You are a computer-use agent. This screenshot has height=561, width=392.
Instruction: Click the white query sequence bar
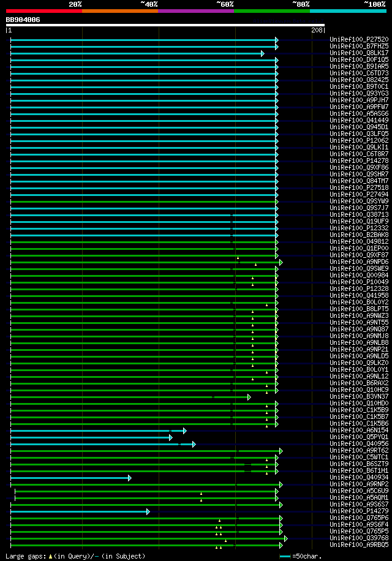tap(165, 25)
